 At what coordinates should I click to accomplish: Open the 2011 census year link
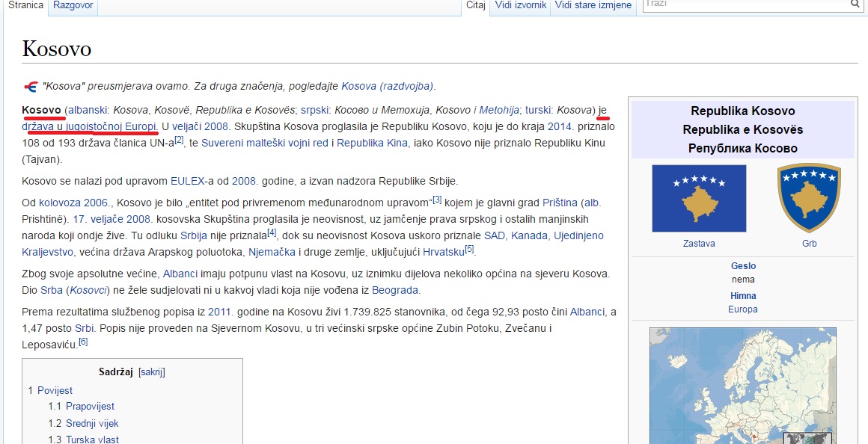[x=218, y=312]
